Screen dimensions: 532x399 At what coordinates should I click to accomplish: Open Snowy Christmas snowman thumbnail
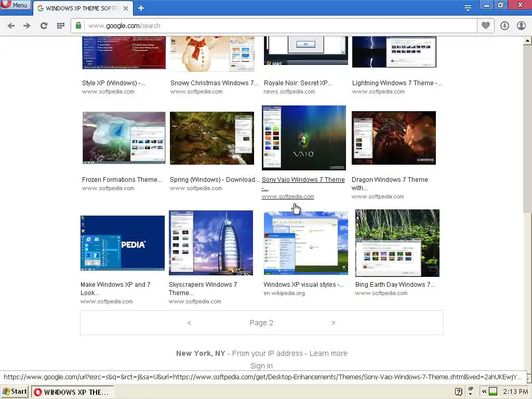point(212,54)
